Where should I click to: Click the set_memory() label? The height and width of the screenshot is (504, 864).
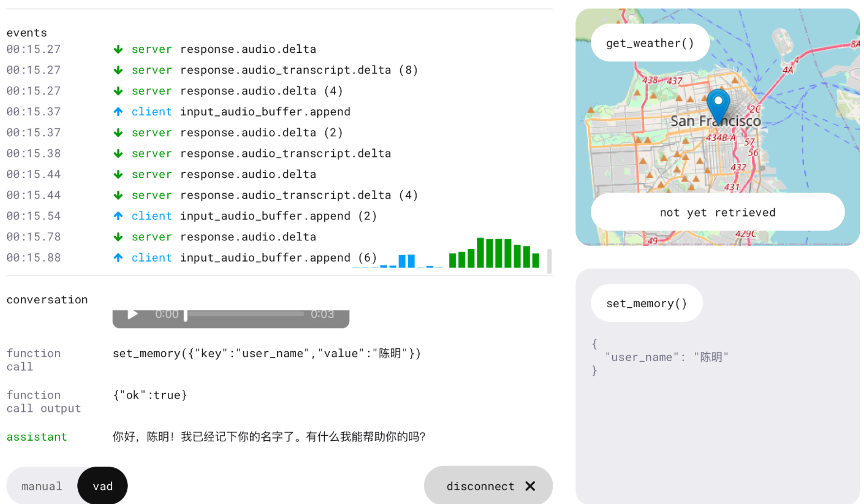[x=646, y=303]
